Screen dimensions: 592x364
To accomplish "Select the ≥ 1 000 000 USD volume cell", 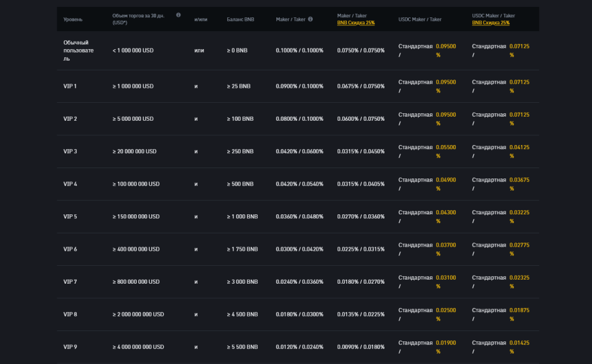I will pyautogui.click(x=133, y=86).
